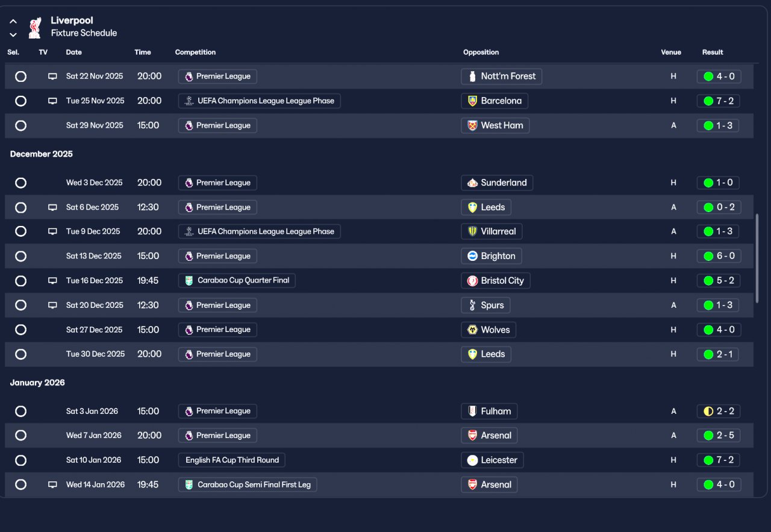This screenshot has height=532, width=771.
Task: Select Sat 6 Dec Leeds fixture radio button
Action: point(20,207)
